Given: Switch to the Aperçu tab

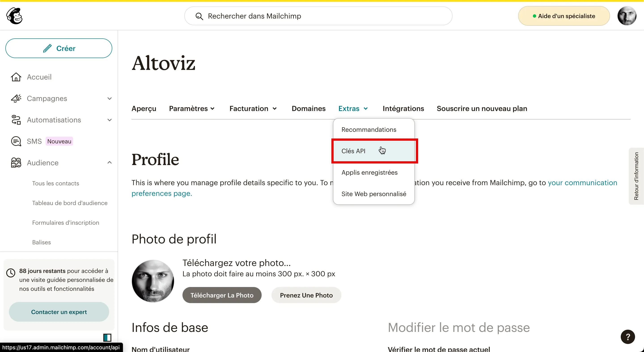Looking at the screenshot, I should pyautogui.click(x=144, y=109).
